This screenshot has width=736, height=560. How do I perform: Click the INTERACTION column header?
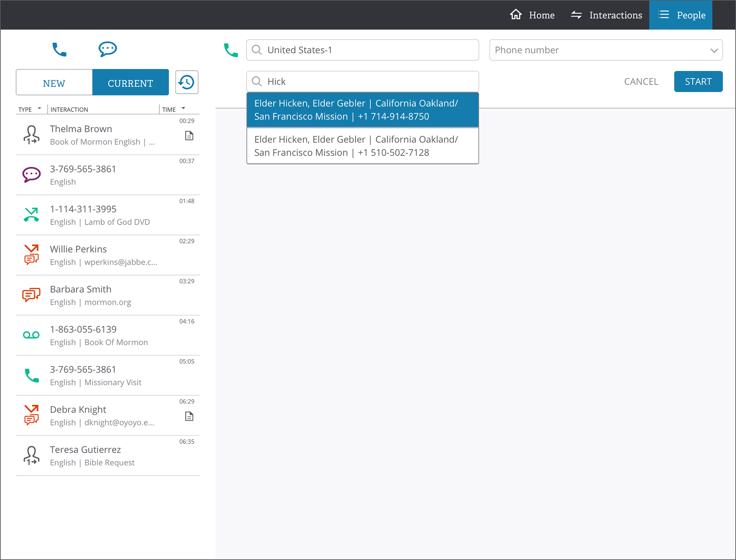tap(69, 110)
